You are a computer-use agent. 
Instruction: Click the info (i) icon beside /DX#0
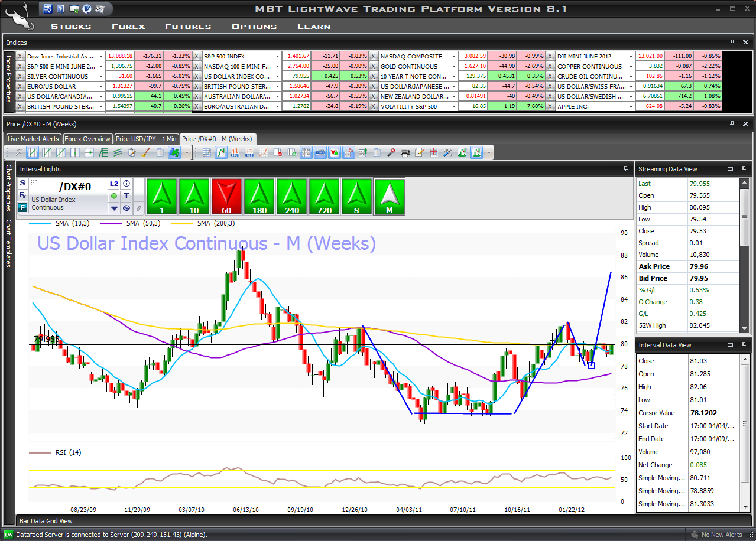point(126,184)
